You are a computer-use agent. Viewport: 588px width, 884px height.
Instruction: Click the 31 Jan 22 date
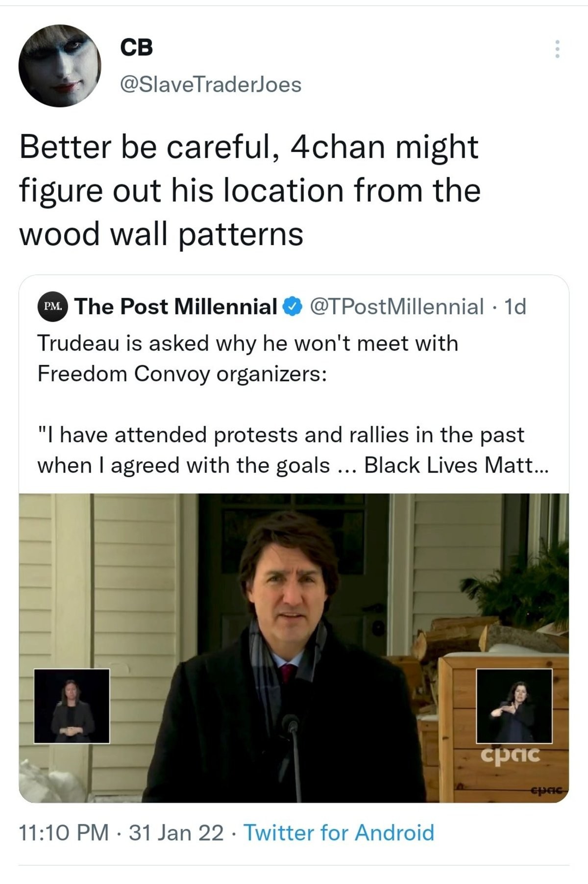coord(175,833)
